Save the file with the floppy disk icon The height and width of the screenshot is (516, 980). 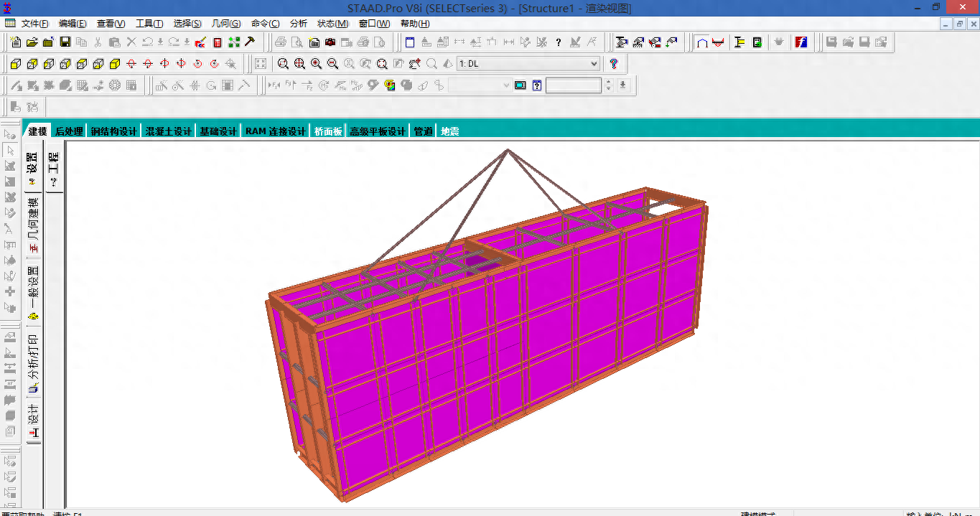point(65,42)
